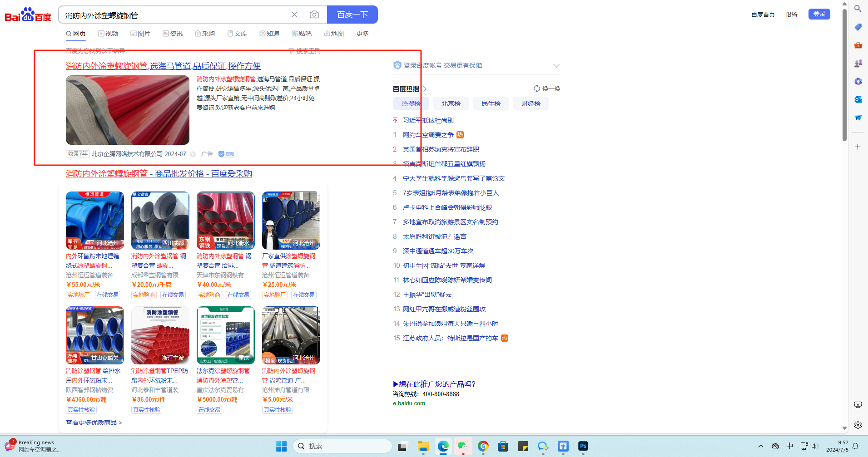Open Photoshop from the taskbar

(583, 447)
